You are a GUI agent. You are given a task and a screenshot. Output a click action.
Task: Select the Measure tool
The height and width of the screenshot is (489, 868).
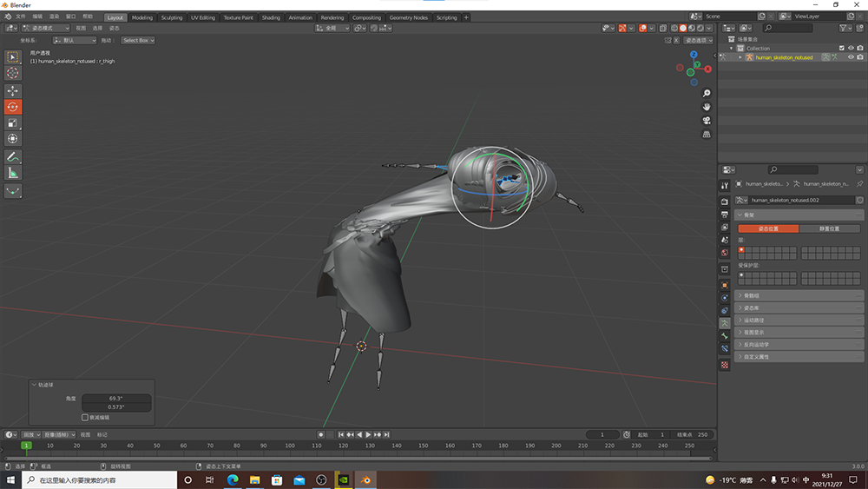coord(13,174)
